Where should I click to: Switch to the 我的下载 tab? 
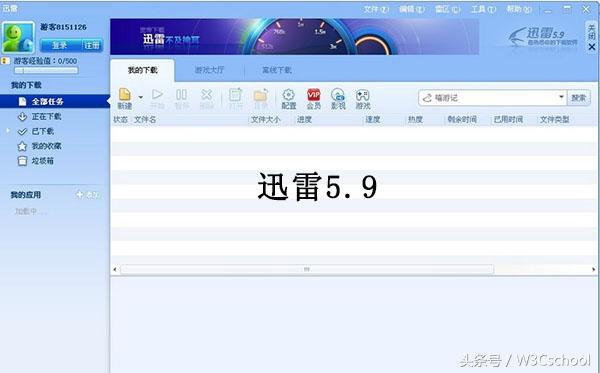[142, 70]
